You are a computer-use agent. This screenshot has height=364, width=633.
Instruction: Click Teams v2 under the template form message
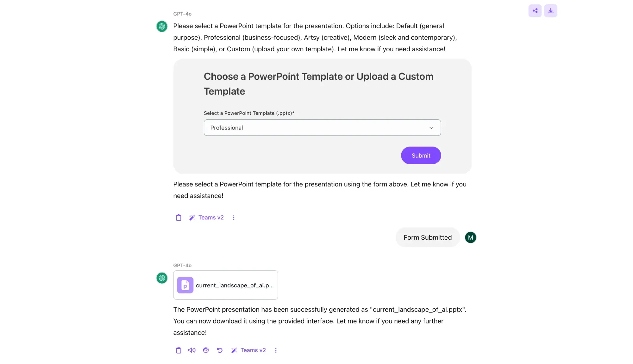pyautogui.click(x=211, y=217)
